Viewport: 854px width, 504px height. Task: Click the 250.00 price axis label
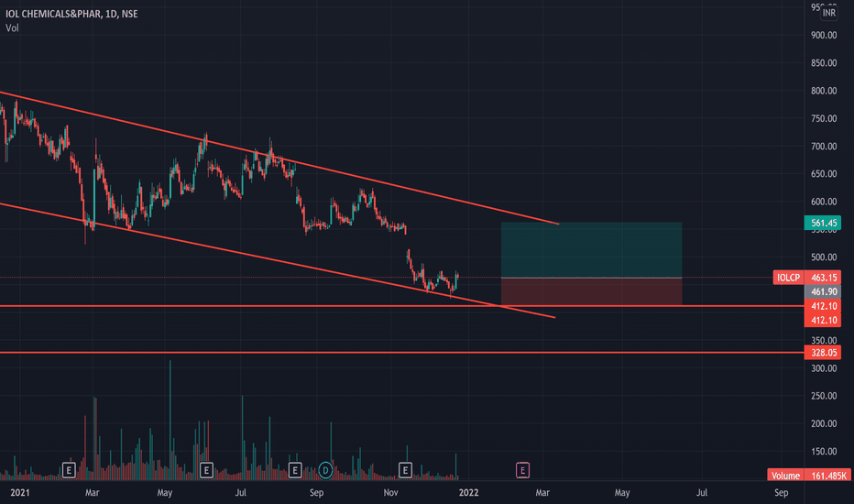pyautogui.click(x=824, y=396)
